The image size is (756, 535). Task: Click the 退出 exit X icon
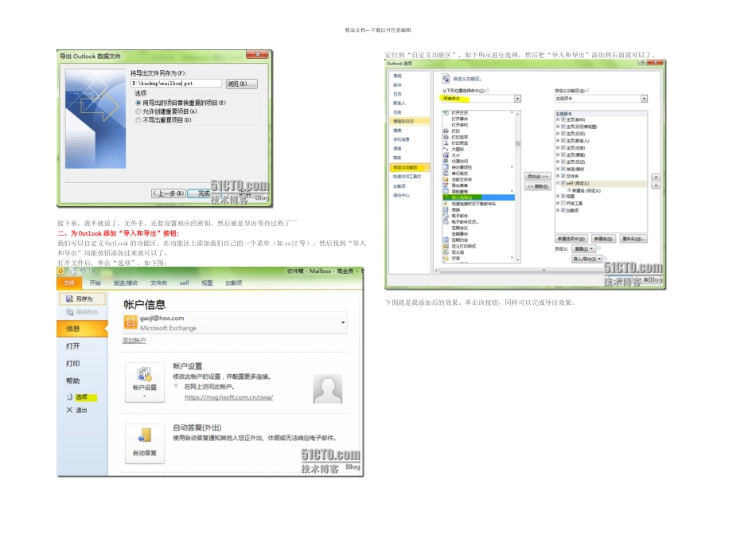point(69,410)
